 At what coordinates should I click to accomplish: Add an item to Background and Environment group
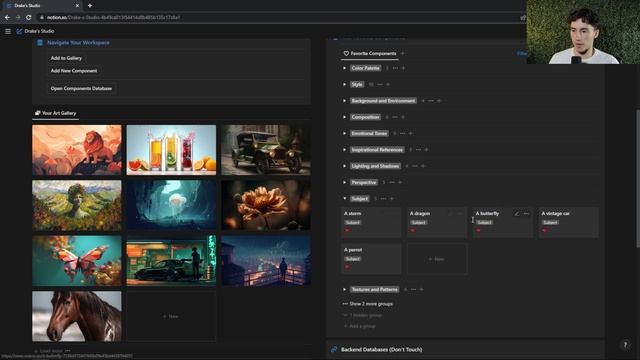point(439,101)
